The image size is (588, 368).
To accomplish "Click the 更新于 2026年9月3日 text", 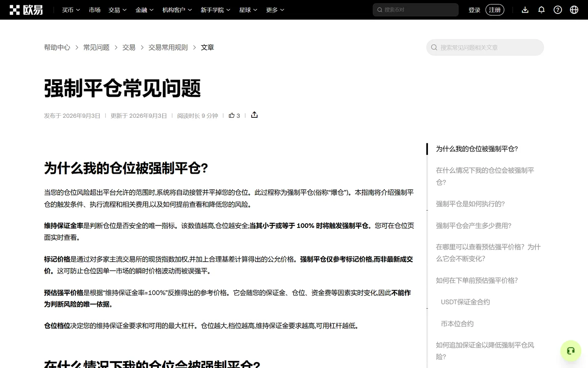I will point(139,116).
